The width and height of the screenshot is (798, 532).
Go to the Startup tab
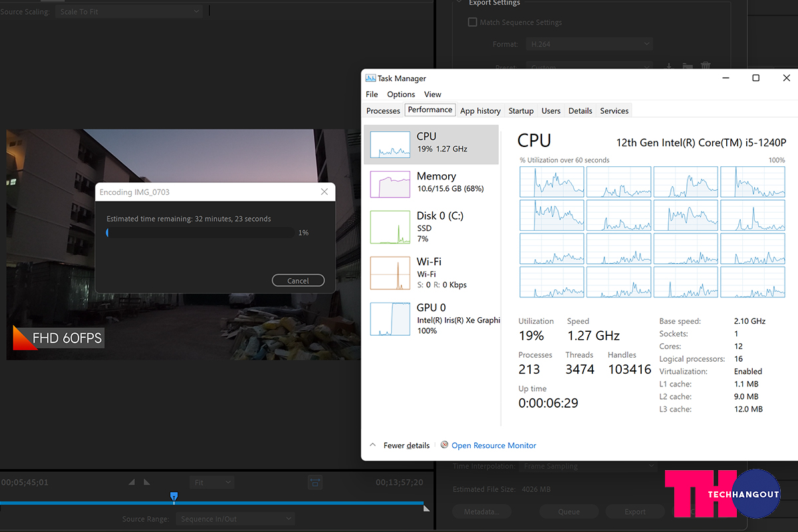(x=521, y=110)
